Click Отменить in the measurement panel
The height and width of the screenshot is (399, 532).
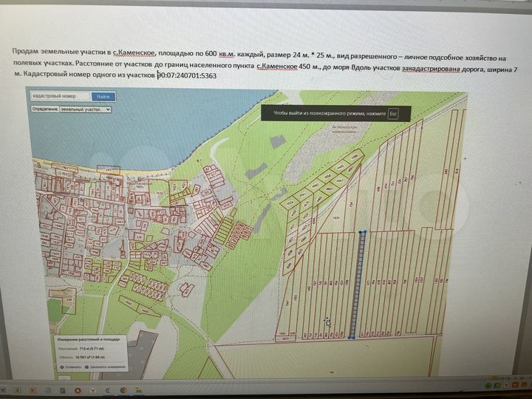(x=69, y=366)
